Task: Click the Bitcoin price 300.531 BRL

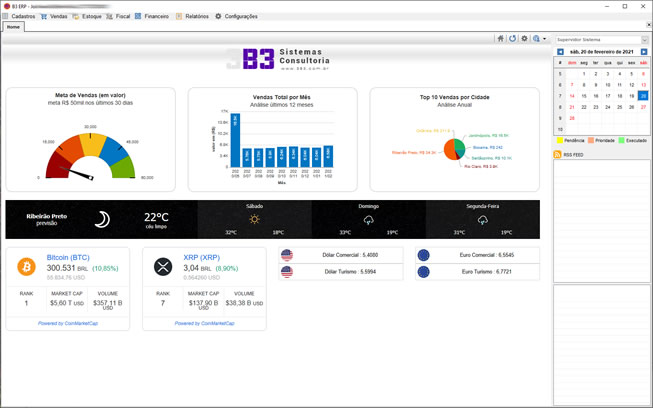Action: 67,268
